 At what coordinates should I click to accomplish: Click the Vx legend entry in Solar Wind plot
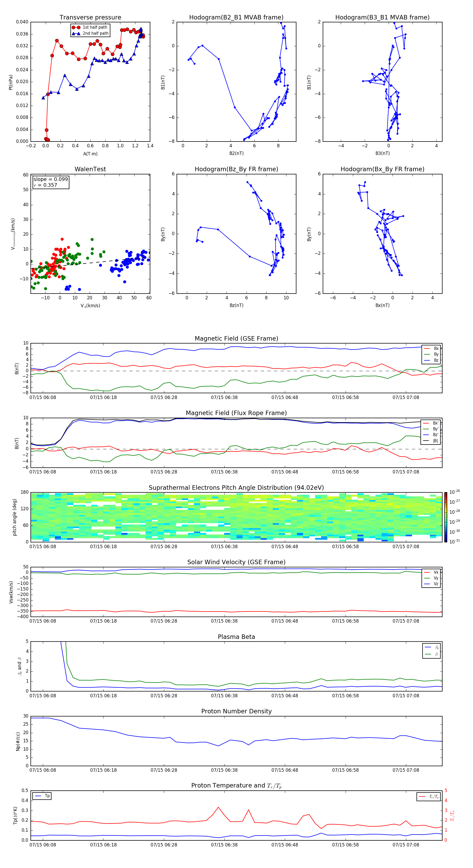(431, 572)
